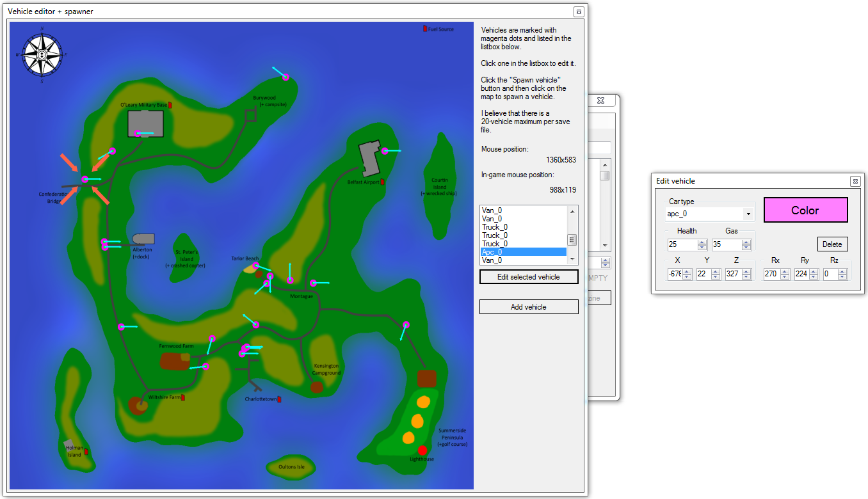Click vehicle listbox scroll up arrow
This screenshot has height=499, width=868.
tap(572, 211)
